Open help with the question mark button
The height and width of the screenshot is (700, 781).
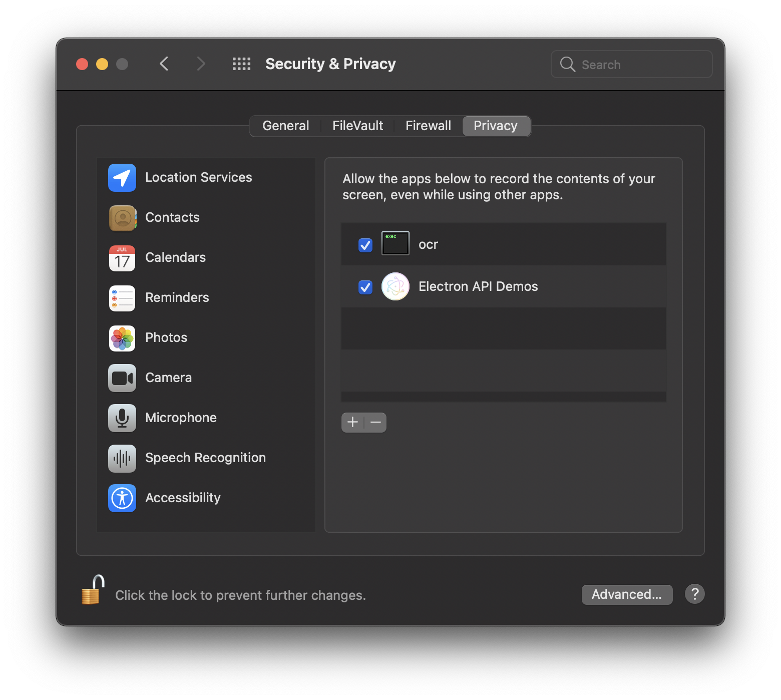tap(695, 594)
